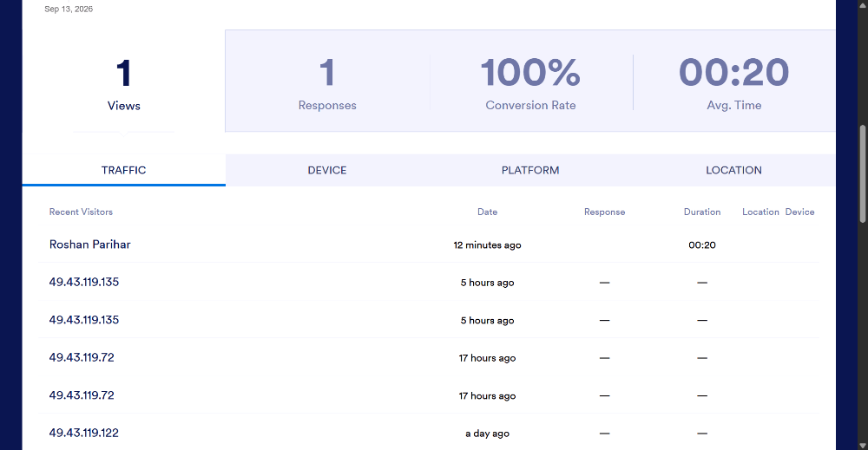Click the Recent Visitors column header
This screenshot has width=868, height=450.
(x=81, y=212)
